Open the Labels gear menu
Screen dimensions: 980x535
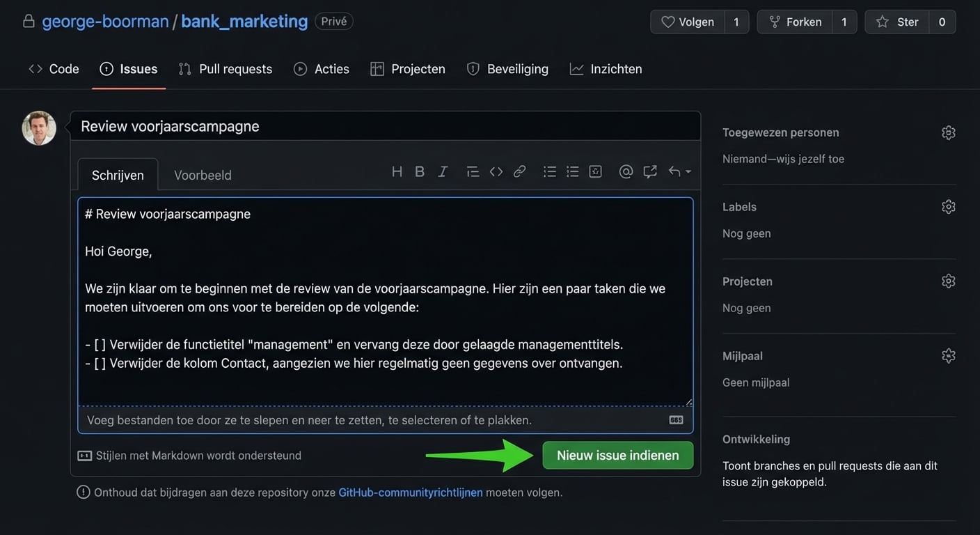(x=948, y=207)
